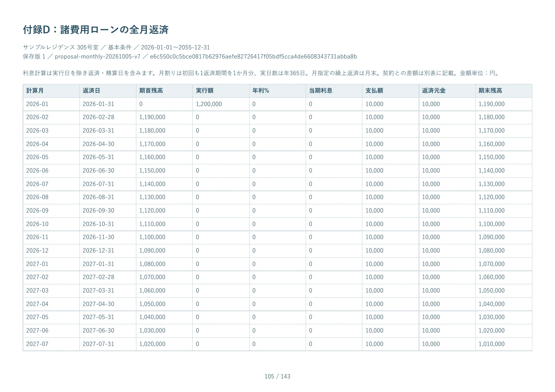Click the page number 105 / 143

coord(277,377)
